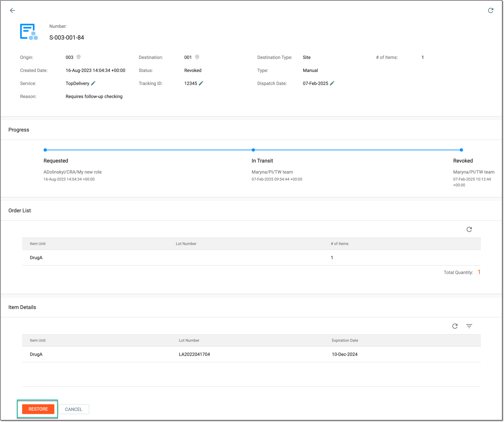Click reason text Requires follow-up checking
This screenshot has width=504, height=422.
(x=94, y=96)
